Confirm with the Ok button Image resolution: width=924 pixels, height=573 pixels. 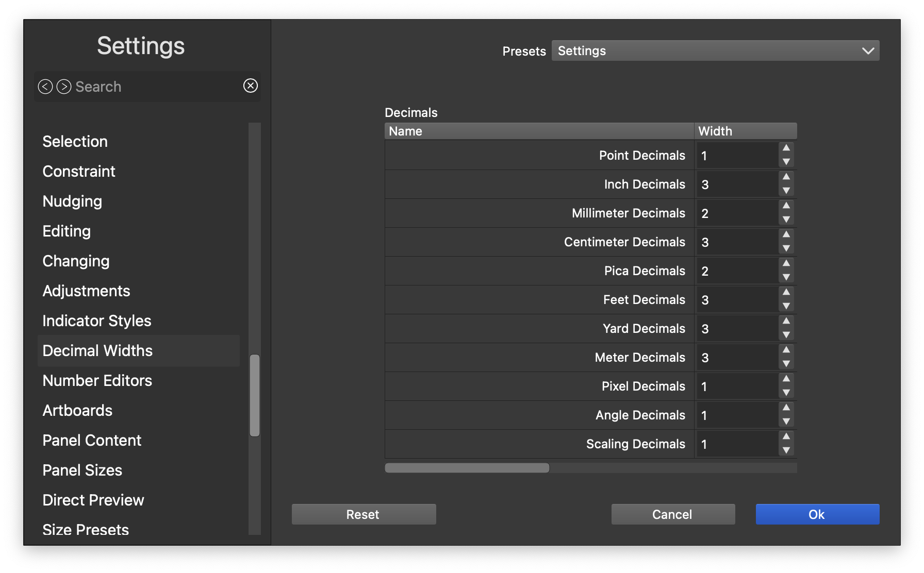[x=817, y=514]
